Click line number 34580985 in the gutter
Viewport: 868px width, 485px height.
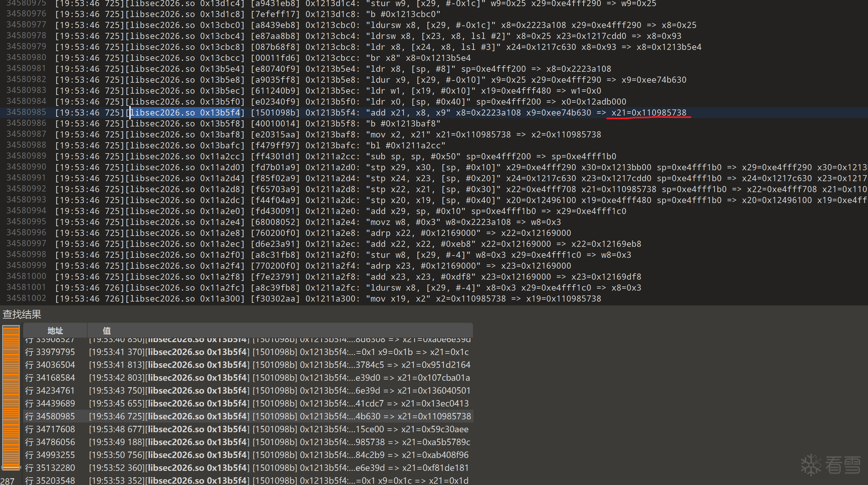26,112
